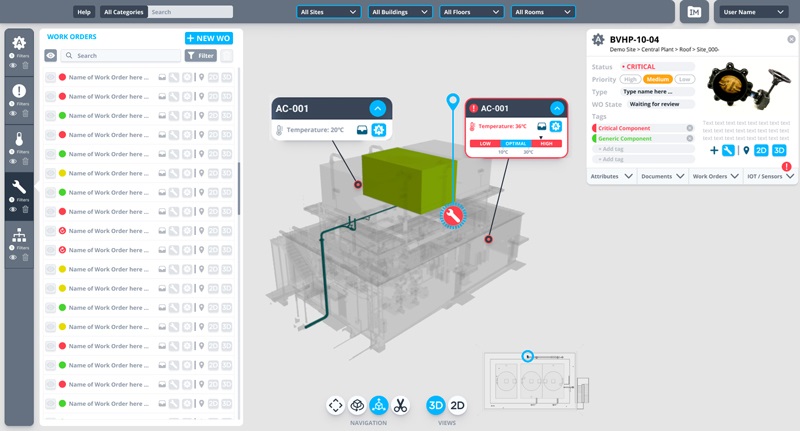Set priority to High
The image size is (800, 431).
point(630,79)
